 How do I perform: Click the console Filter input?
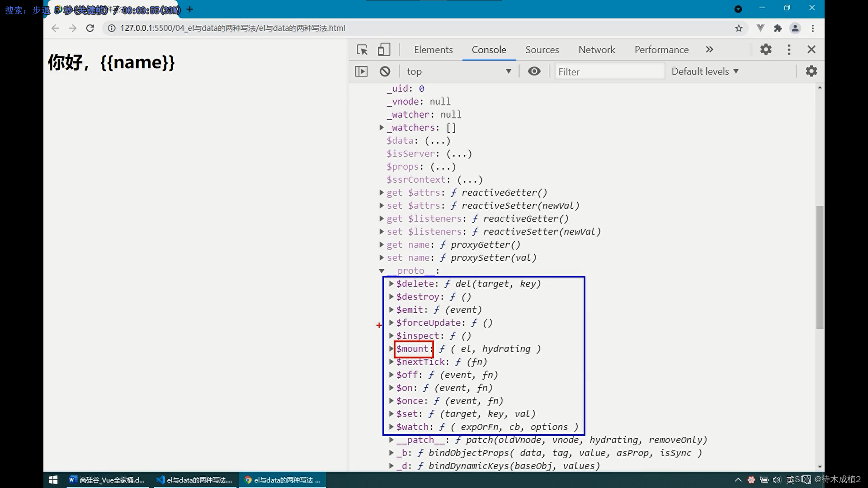609,71
